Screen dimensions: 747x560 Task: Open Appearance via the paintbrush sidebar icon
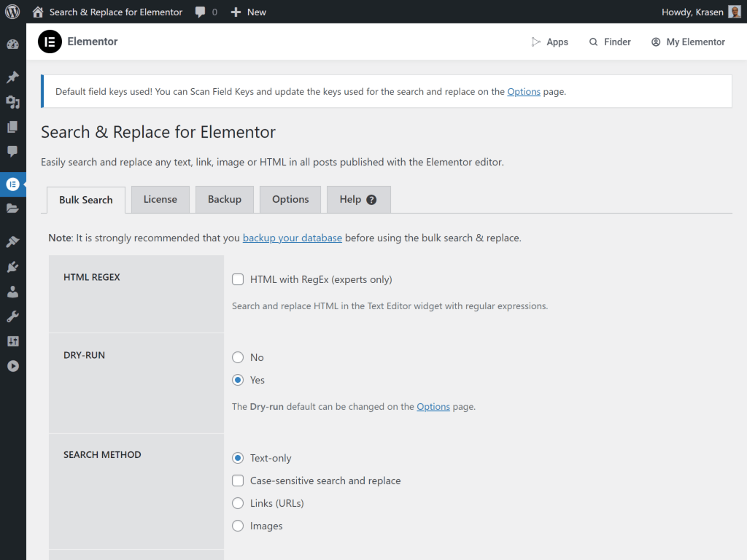pos(13,241)
